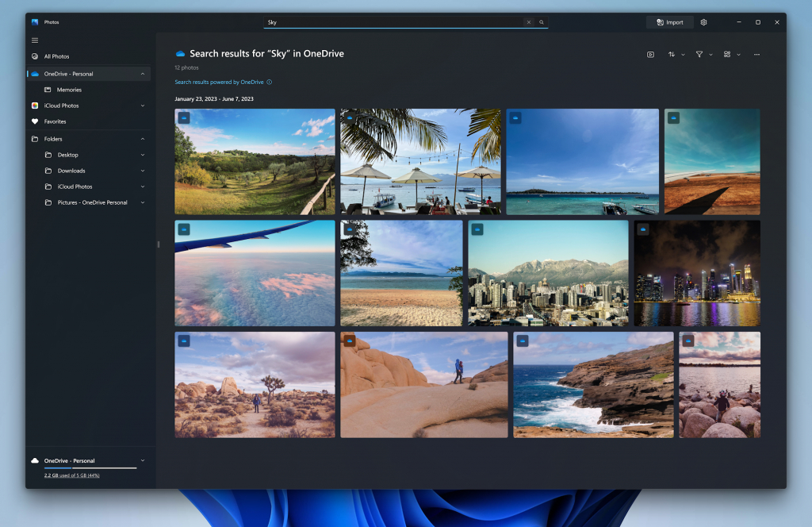Click the hamburger navigation icon
This screenshot has height=527, width=812.
click(34, 40)
